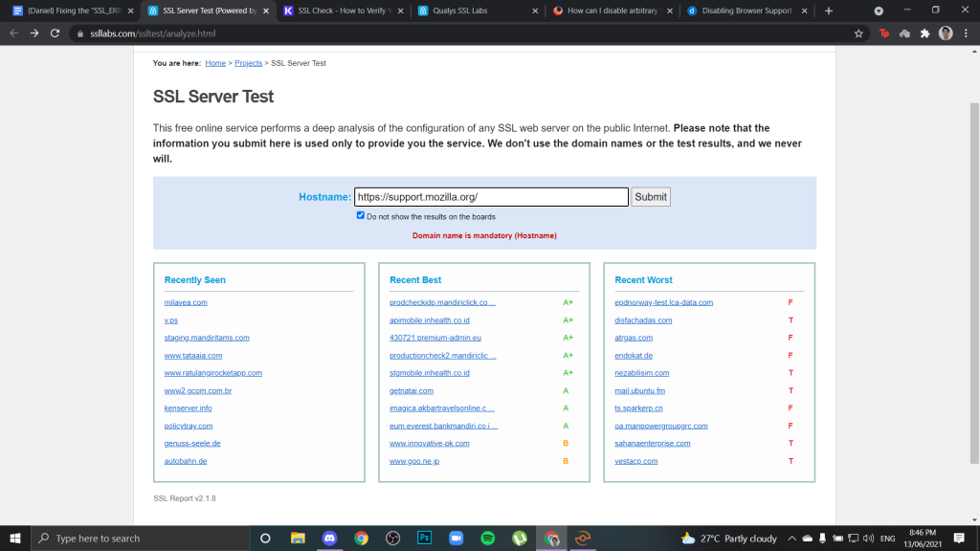980x551 pixels.
Task: Open Cortana circle on taskbar
Action: 265,538
